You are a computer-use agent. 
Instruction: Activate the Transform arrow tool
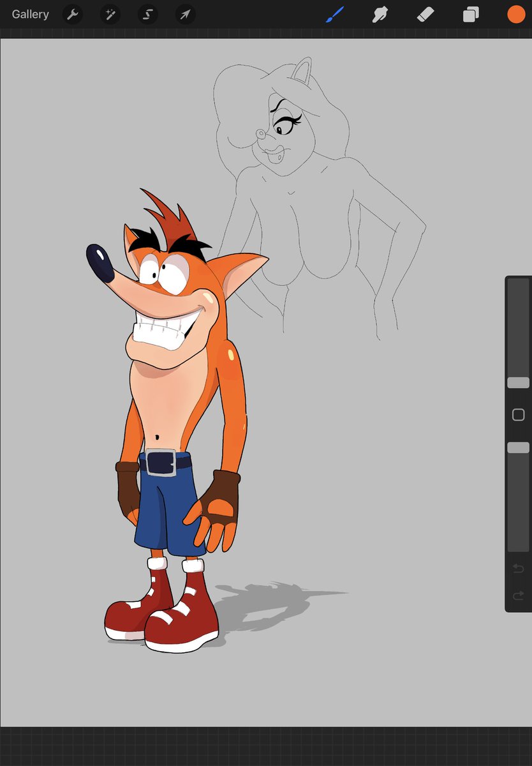186,14
